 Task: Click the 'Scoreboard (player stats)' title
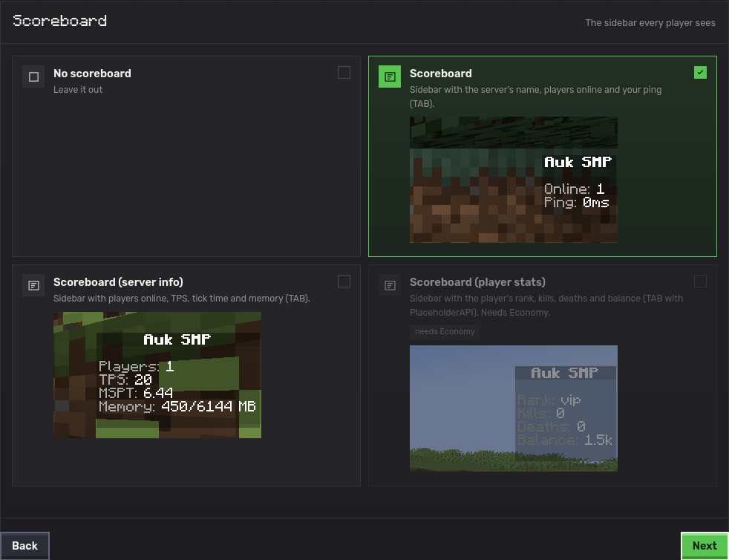pyautogui.click(x=477, y=282)
